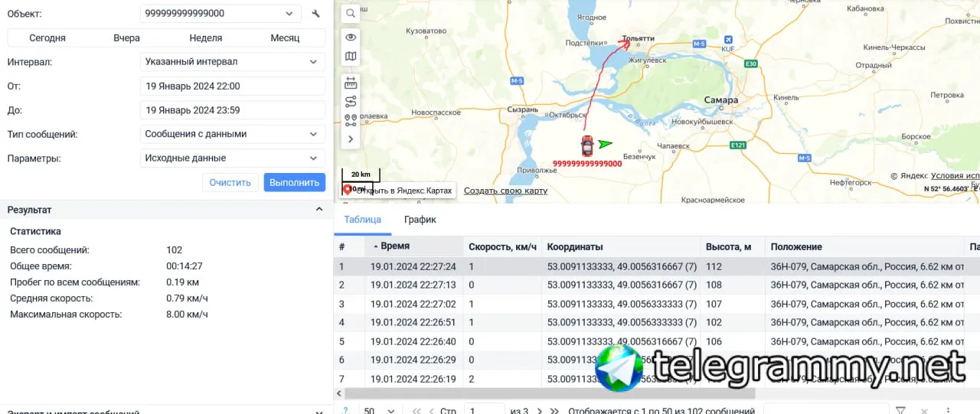Select row with time 19.01.2024 22:27:13
Viewport: 980px width, 414px height.
coord(657,285)
